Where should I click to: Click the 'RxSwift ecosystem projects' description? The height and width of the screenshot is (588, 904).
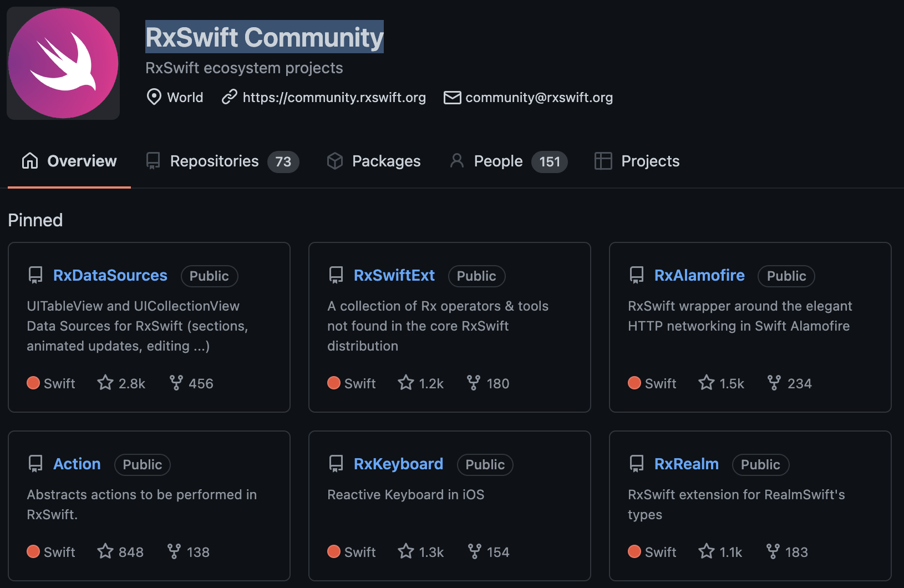pyautogui.click(x=244, y=68)
